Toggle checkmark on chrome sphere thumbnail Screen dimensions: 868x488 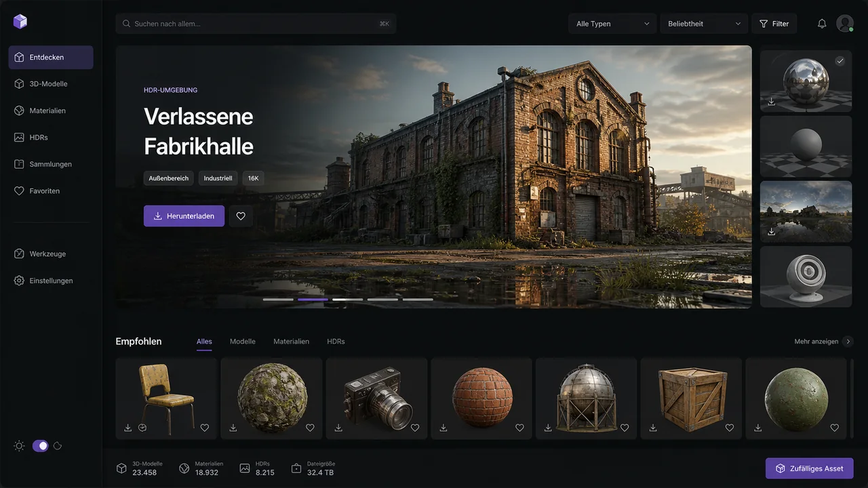coord(840,61)
